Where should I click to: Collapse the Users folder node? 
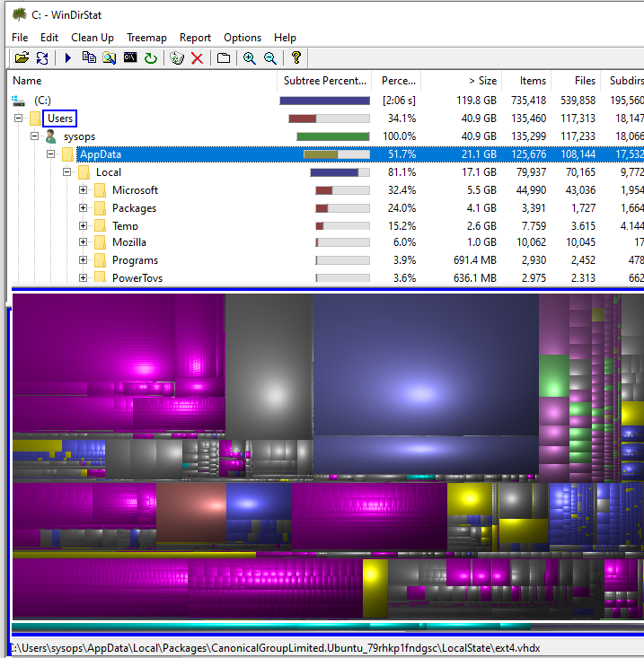pyautogui.click(x=19, y=118)
